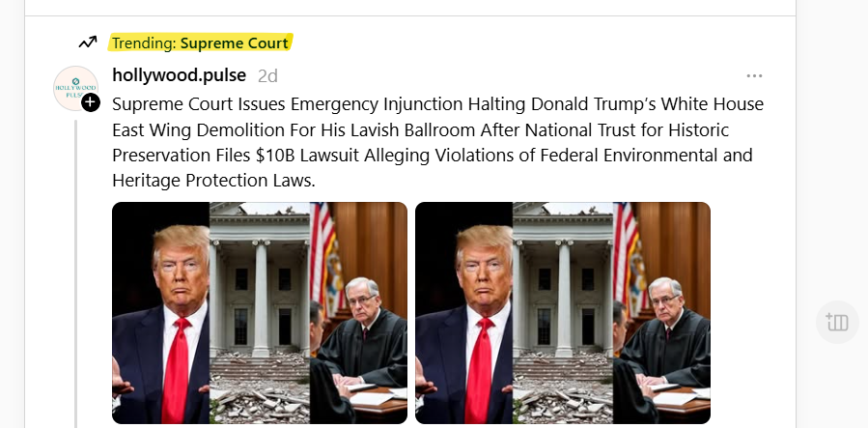
Task: Add a new column with the side button
Action: tap(837, 323)
